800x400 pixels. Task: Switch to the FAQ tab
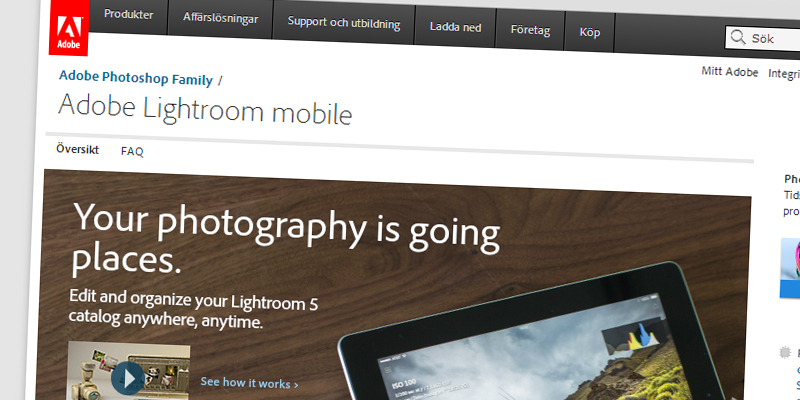(132, 152)
